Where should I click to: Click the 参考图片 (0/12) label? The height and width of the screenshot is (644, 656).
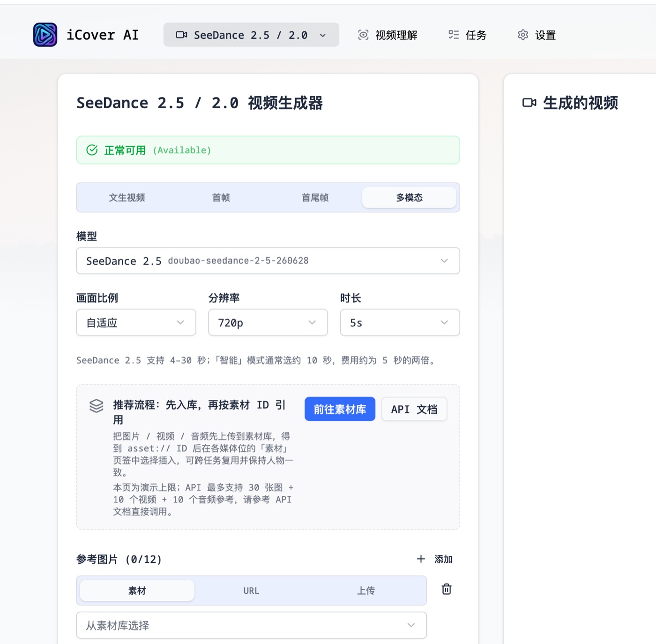coord(119,559)
